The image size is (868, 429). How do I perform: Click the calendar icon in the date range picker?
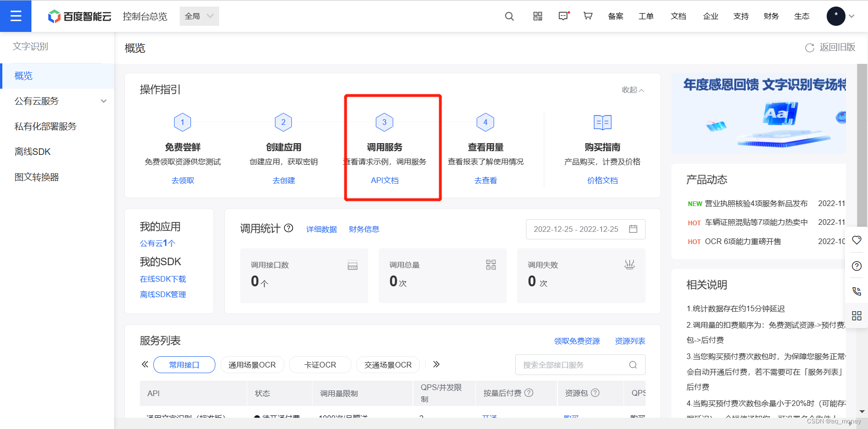pyautogui.click(x=633, y=229)
